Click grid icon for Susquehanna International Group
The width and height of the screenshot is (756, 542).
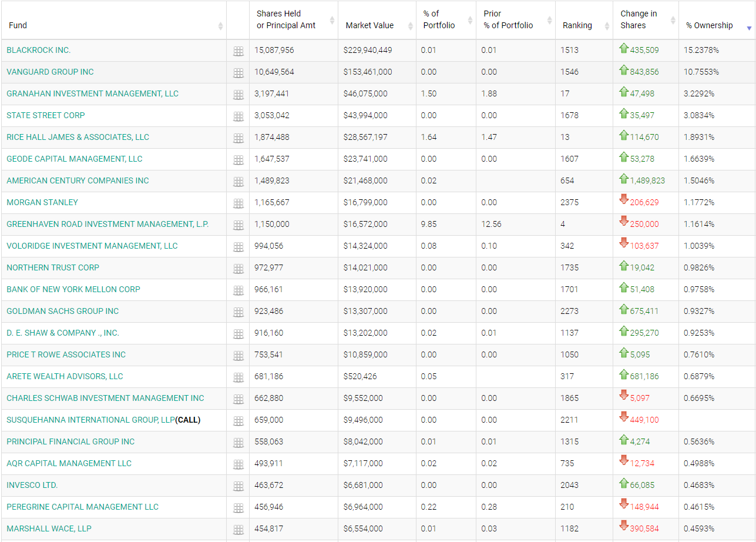[238, 421]
